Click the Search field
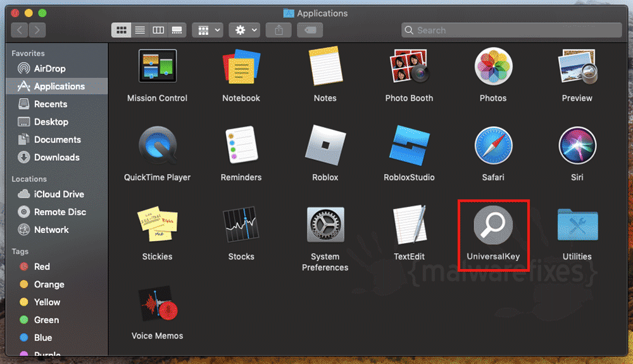 pyautogui.click(x=511, y=30)
